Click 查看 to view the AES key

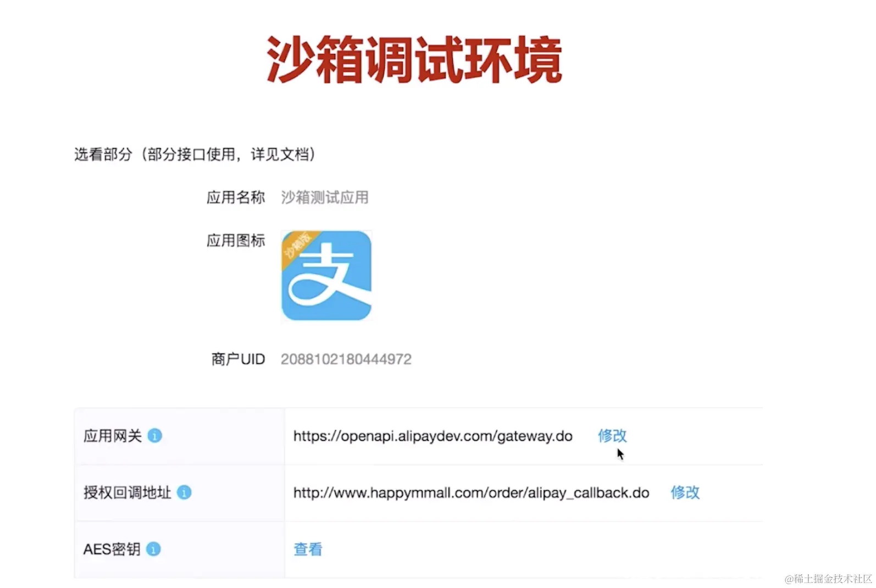(x=308, y=549)
